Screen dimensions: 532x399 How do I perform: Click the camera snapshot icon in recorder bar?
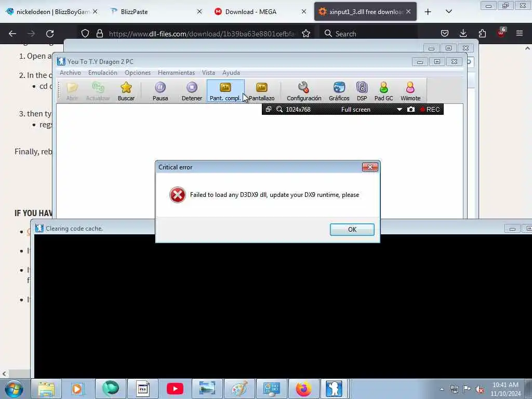[410, 109]
